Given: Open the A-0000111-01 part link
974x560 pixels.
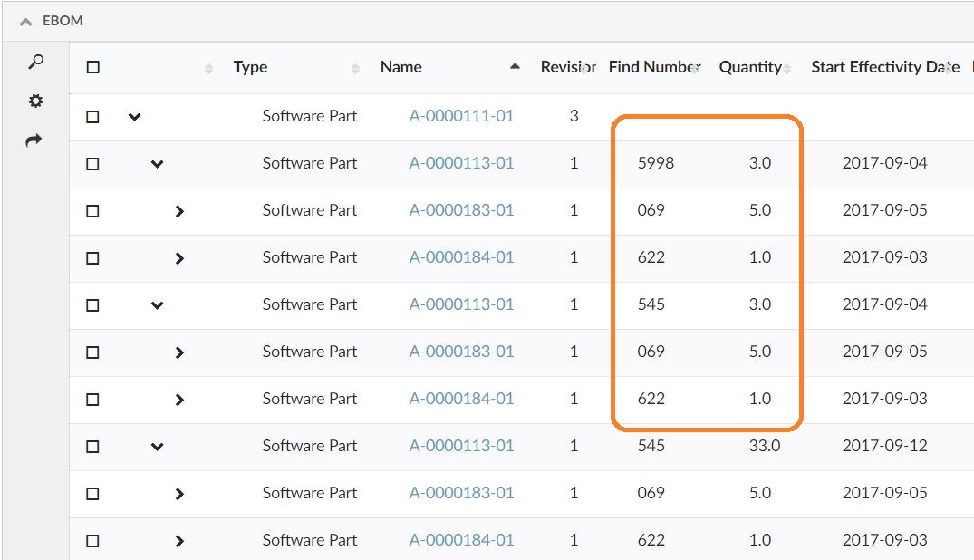Looking at the screenshot, I should (461, 116).
